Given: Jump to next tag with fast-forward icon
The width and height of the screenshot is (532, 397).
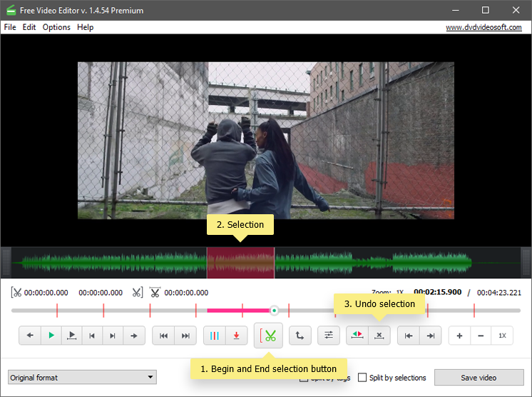Looking at the screenshot, I should tap(185, 336).
